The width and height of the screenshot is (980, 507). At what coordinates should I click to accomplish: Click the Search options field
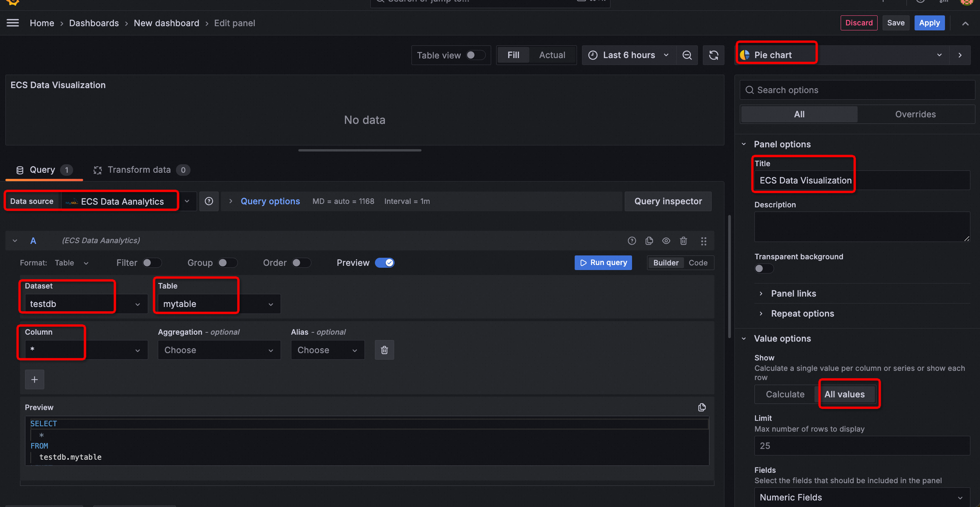(x=857, y=90)
